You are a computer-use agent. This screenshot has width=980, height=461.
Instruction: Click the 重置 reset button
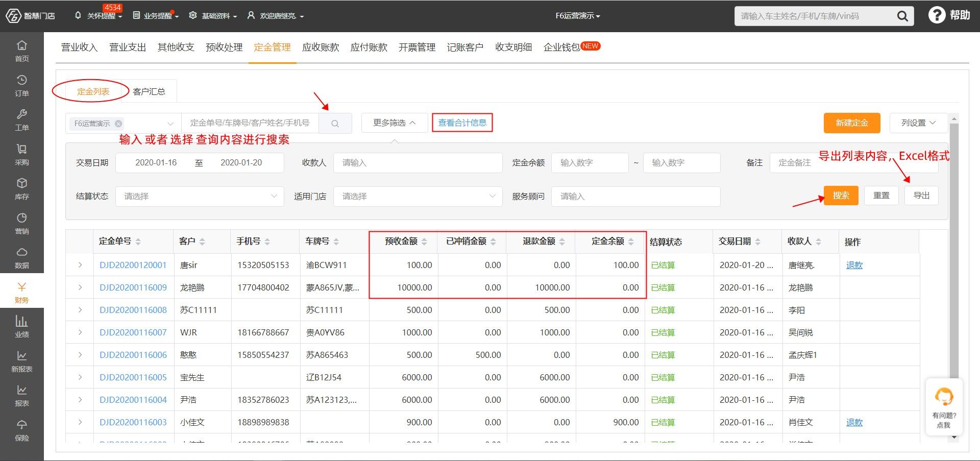click(x=881, y=196)
